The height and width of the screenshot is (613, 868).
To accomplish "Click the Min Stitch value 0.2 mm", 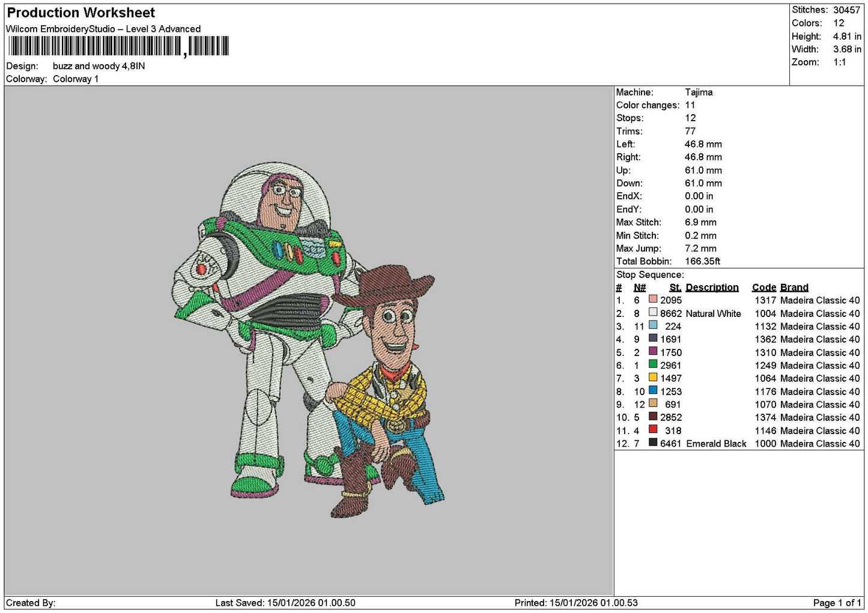I will (700, 235).
